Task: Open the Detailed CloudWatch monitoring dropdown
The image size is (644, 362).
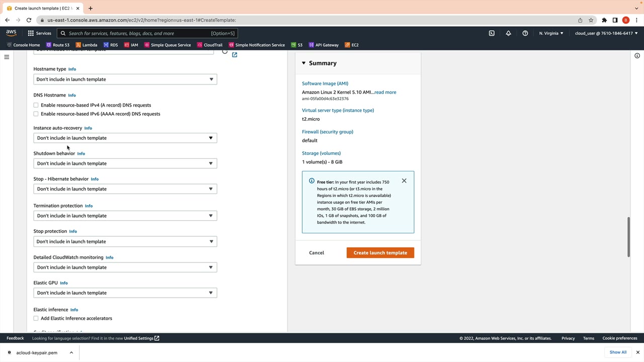Action: click(125, 267)
